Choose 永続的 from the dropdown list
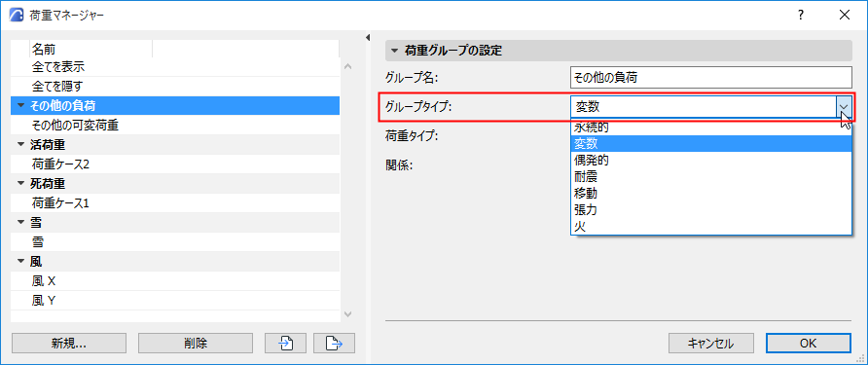Image resolution: width=868 pixels, height=365 pixels. point(710,128)
